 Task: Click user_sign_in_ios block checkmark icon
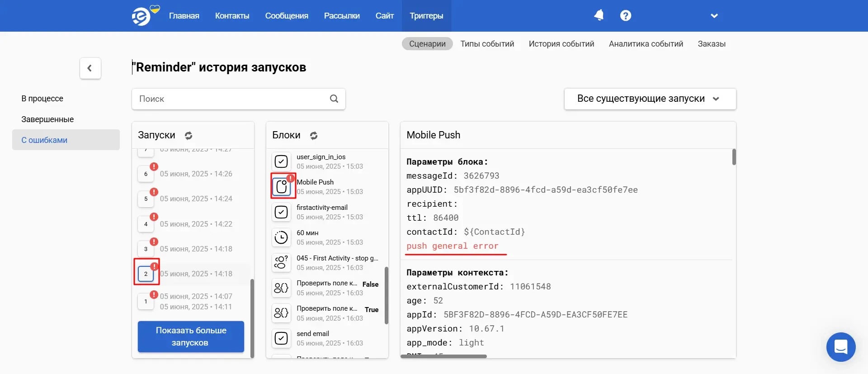[281, 161]
